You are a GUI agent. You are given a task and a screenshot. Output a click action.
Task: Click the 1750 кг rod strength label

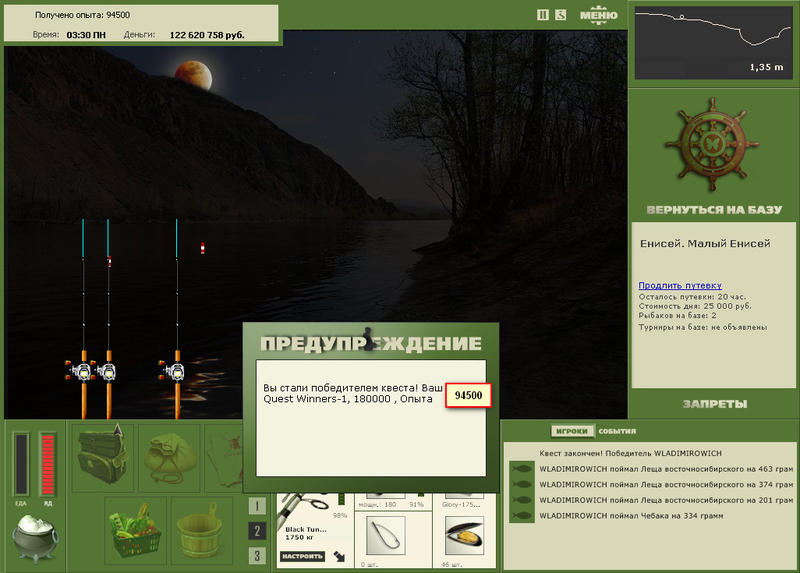pyautogui.click(x=299, y=537)
